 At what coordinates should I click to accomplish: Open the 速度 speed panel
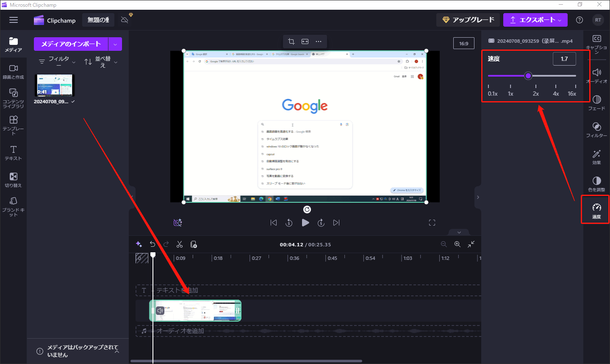[x=596, y=210]
